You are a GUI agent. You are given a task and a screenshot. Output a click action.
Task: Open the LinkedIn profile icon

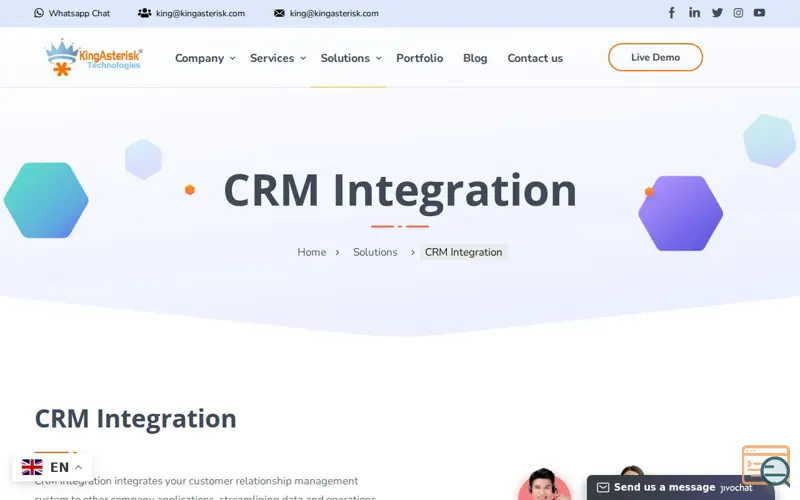coord(694,12)
